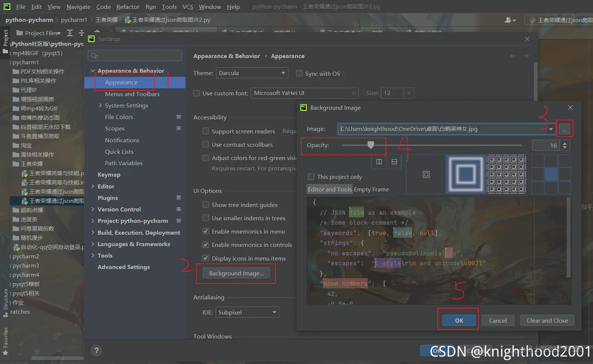Viewport: 593px width, 364px height.
Task: Open the Navigate menu
Action: point(78,7)
